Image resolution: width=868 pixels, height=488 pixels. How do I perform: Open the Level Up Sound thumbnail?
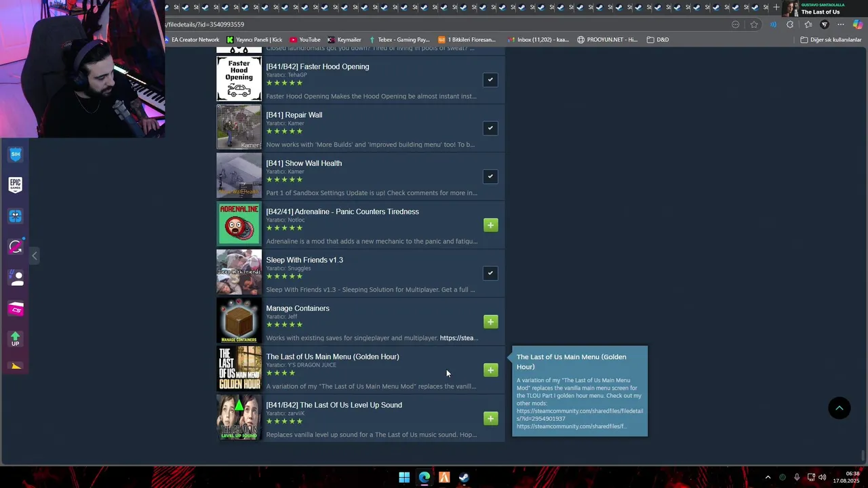point(239,418)
